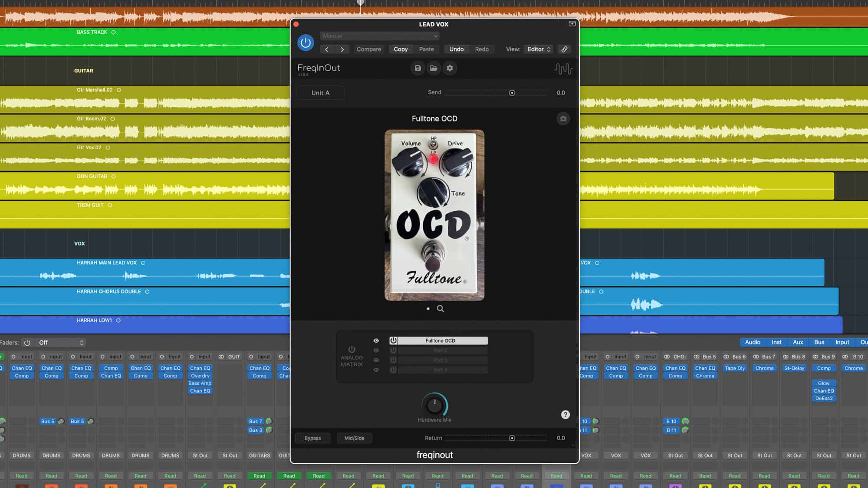Select the DON GUITAR region
Image resolution: width=868 pixels, height=488 pixels.
(145, 186)
